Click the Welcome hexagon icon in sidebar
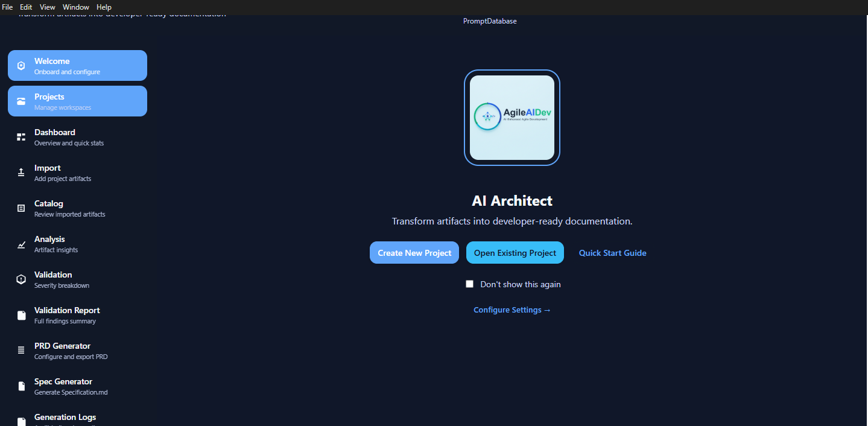Viewport: 868px width, 426px height. pos(21,66)
